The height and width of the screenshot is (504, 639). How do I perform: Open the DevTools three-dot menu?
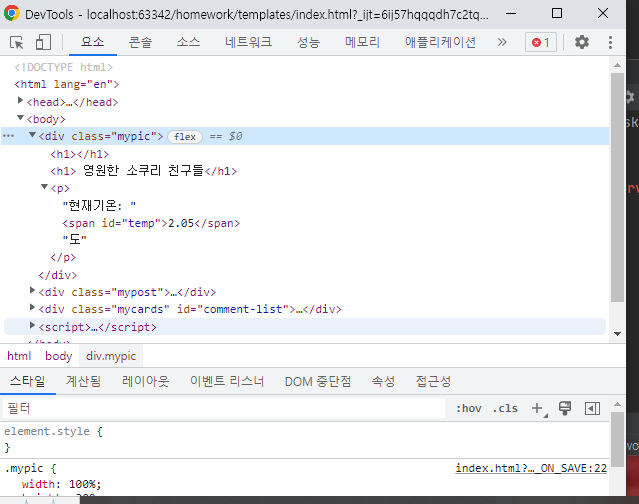pos(610,42)
